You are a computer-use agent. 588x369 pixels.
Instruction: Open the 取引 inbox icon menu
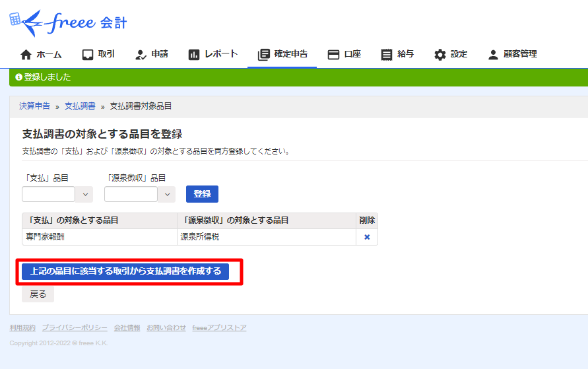(x=88, y=55)
